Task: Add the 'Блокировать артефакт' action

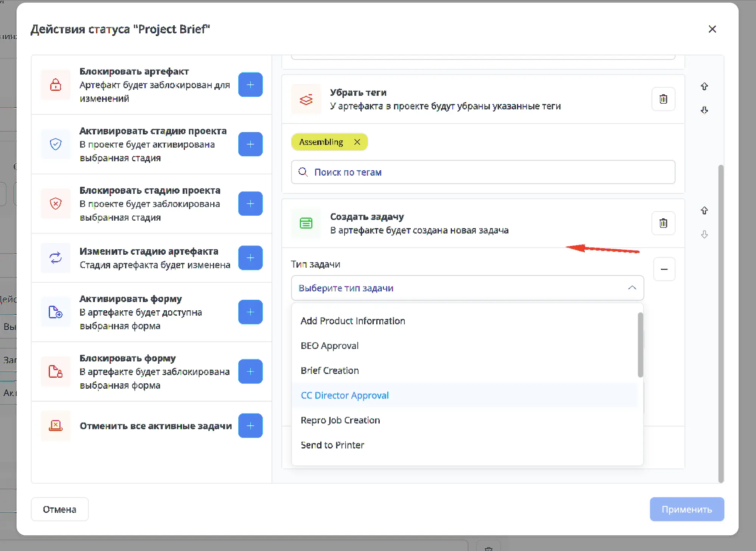Action: 250,85
